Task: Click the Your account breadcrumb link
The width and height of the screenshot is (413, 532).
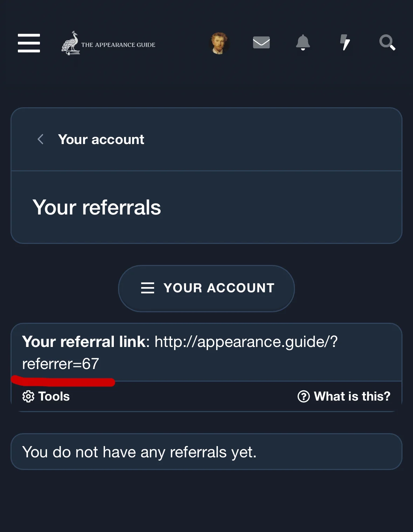Action: tap(101, 139)
